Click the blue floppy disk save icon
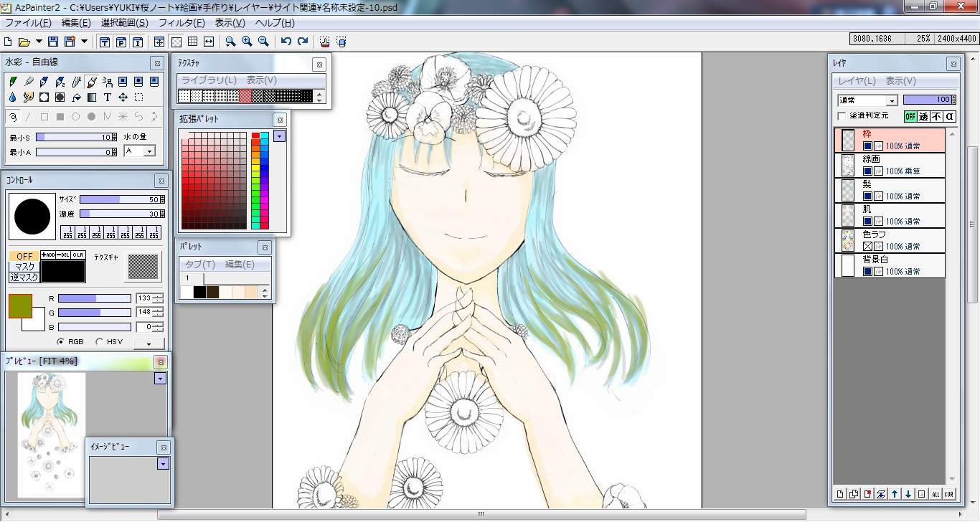 click(x=53, y=42)
